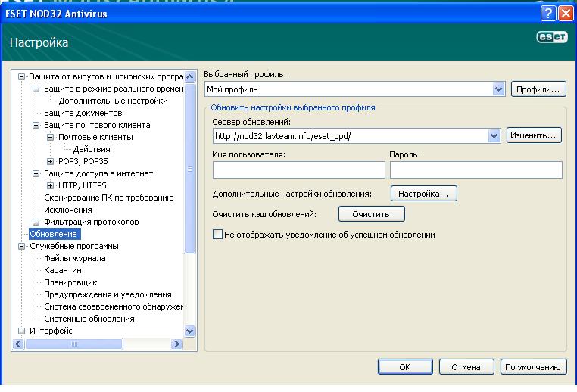The image size is (577, 392).
Task: Click tree panel scroll down arrow
Action: tap(189, 331)
